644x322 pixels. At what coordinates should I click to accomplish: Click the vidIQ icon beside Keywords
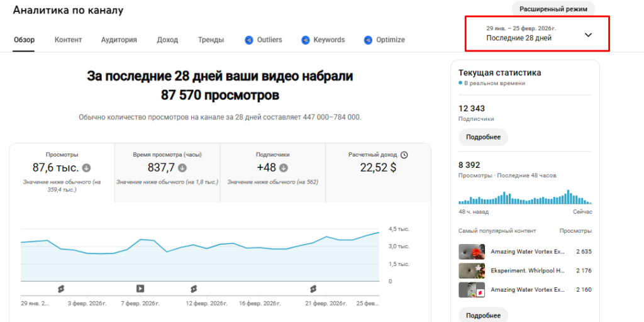(x=306, y=40)
